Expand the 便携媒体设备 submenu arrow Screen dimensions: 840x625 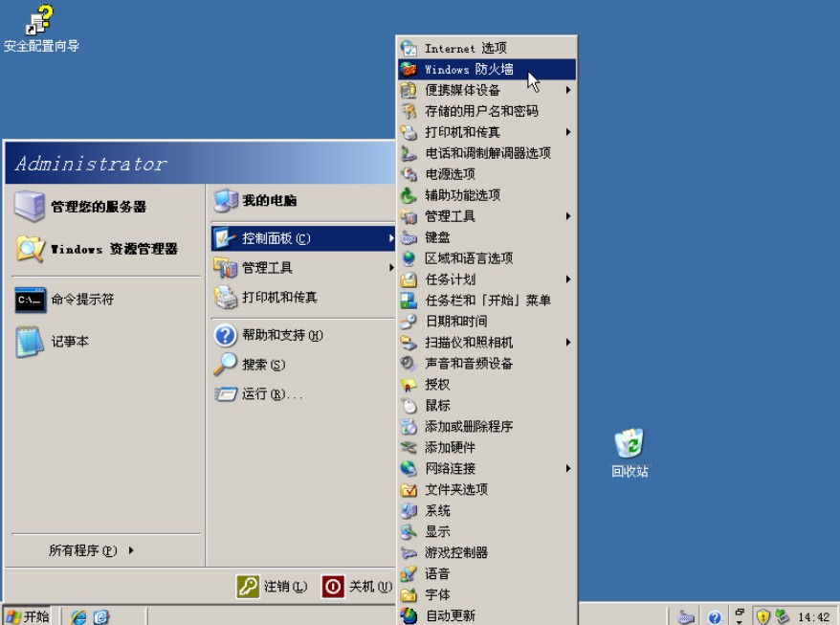[x=568, y=90]
